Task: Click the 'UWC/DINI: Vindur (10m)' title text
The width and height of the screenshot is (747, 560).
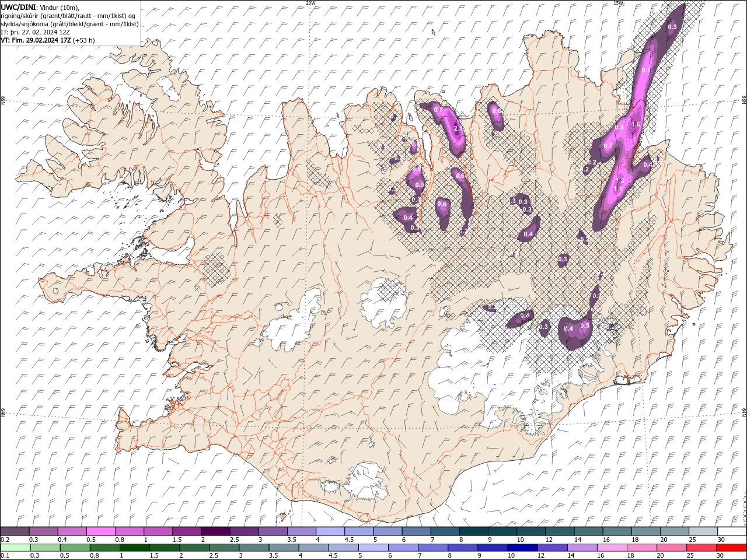Action: click(x=40, y=7)
